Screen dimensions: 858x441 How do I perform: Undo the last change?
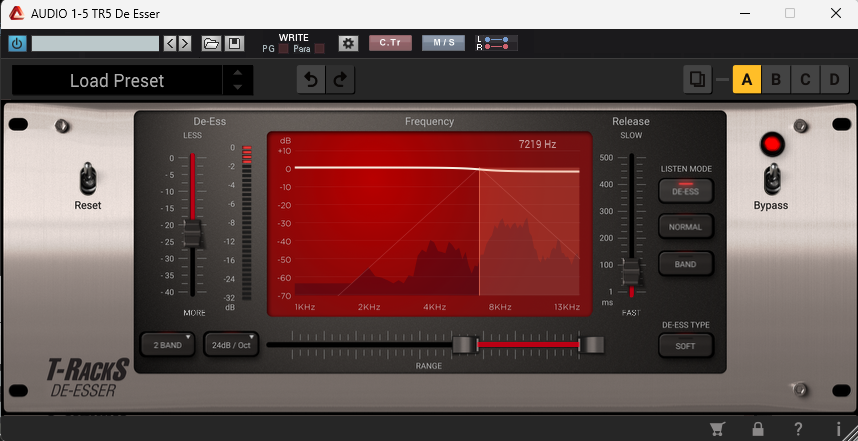tap(311, 80)
